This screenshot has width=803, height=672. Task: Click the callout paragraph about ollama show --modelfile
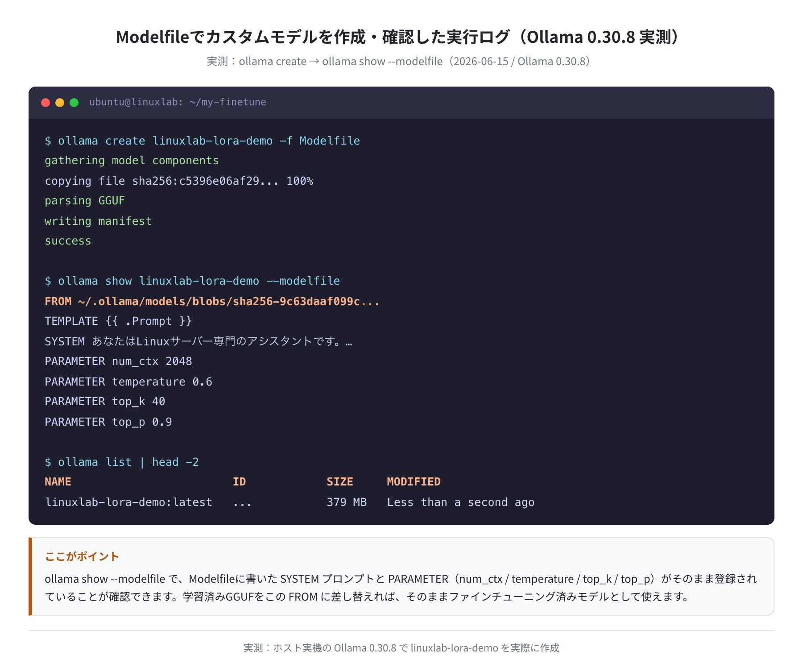tap(401, 588)
